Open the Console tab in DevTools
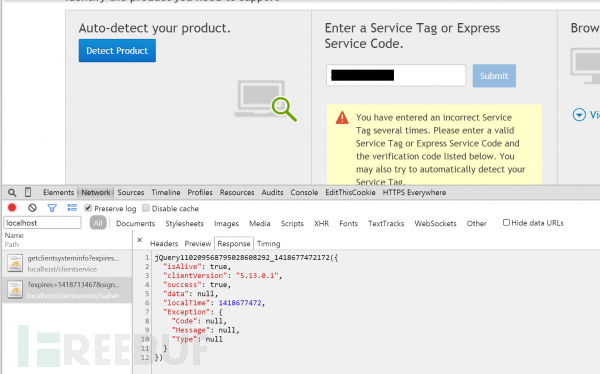600x374 pixels. (304, 193)
